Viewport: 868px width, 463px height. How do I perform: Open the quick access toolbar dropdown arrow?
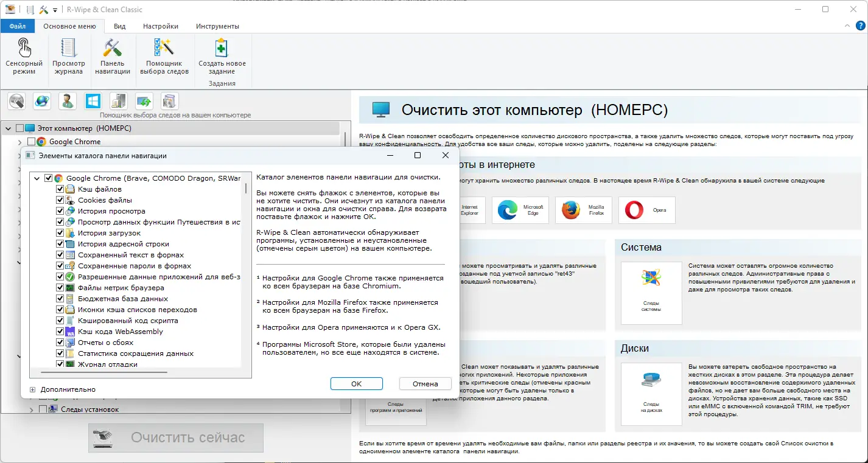tap(55, 10)
